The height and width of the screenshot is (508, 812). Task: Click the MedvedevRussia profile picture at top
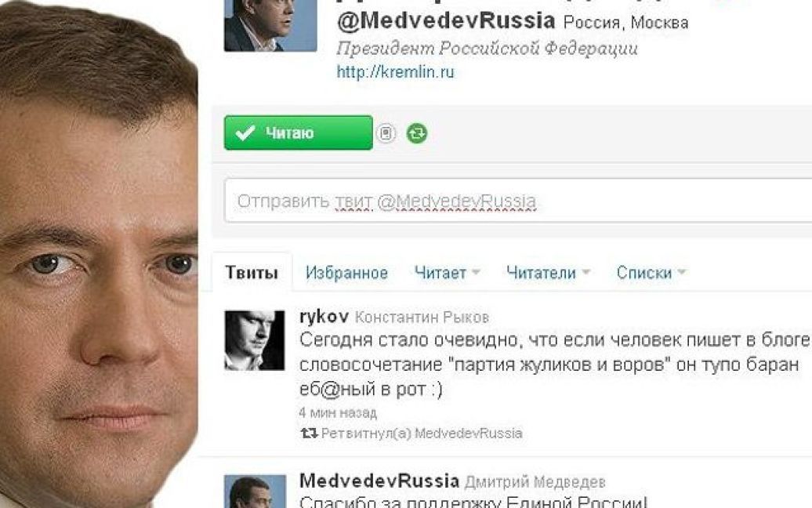[x=270, y=25]
